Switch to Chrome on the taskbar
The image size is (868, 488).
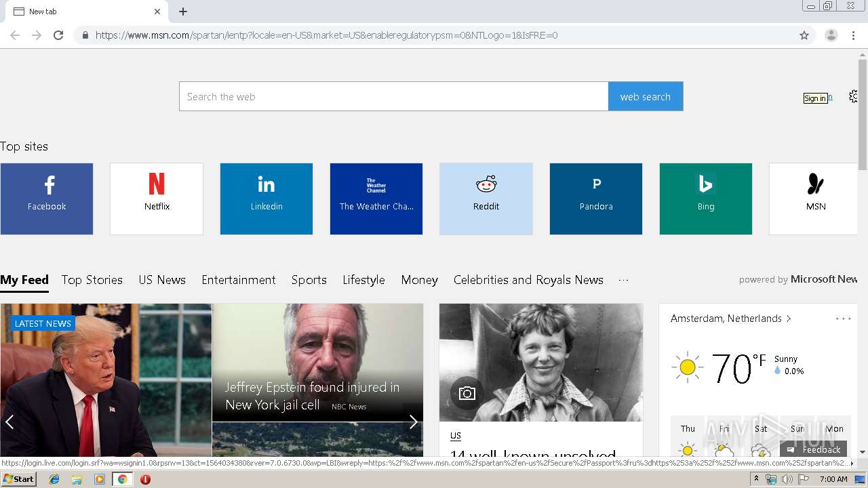[x=122, y=479]
